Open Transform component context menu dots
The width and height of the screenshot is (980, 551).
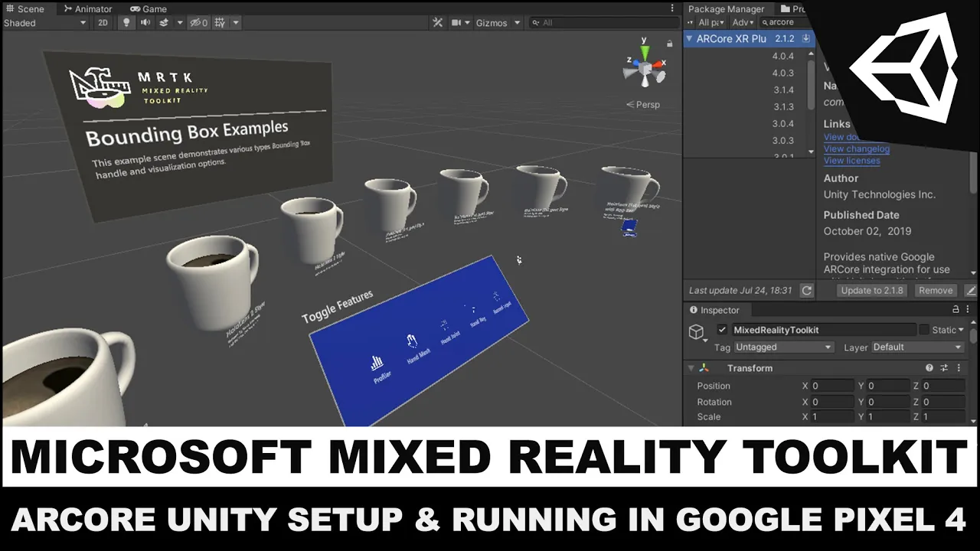tap(958, 368)
